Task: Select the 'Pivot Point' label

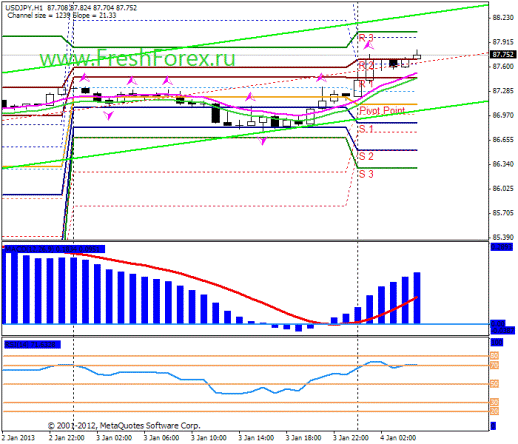Action: [382, 111]
